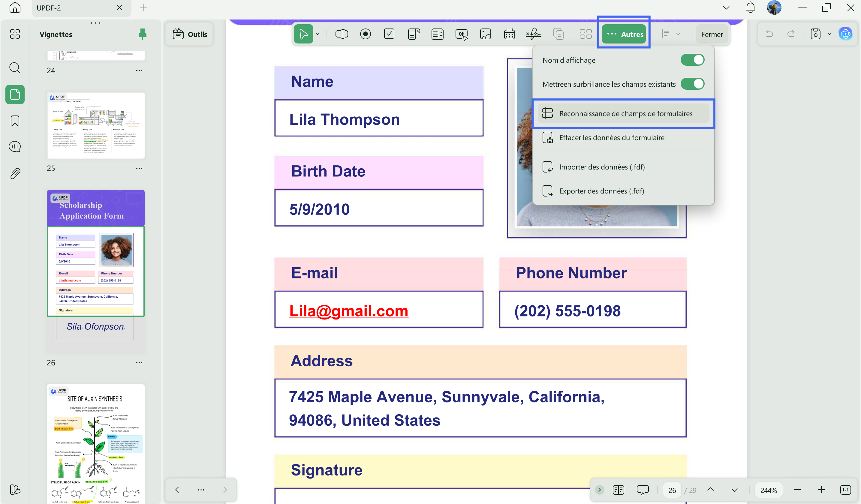
Task: Click the Outils button
Action: pyautogui.click(x=190, y=34)
